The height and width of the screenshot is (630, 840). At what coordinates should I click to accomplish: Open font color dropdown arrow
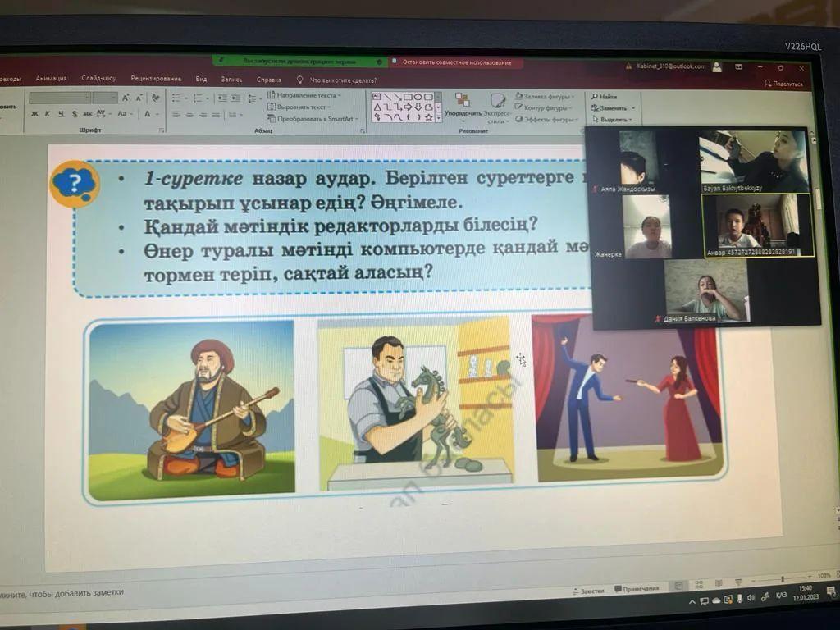click(x=157, y=114)
